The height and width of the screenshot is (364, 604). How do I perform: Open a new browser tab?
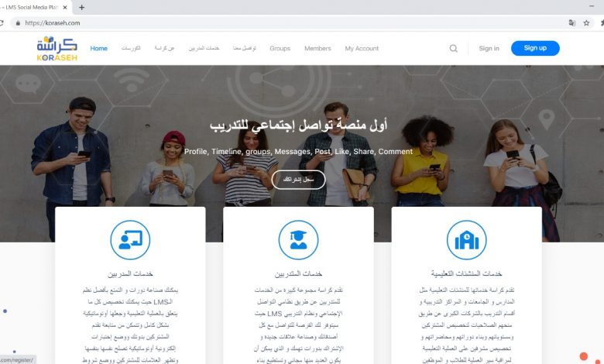(x=81, y=7)
